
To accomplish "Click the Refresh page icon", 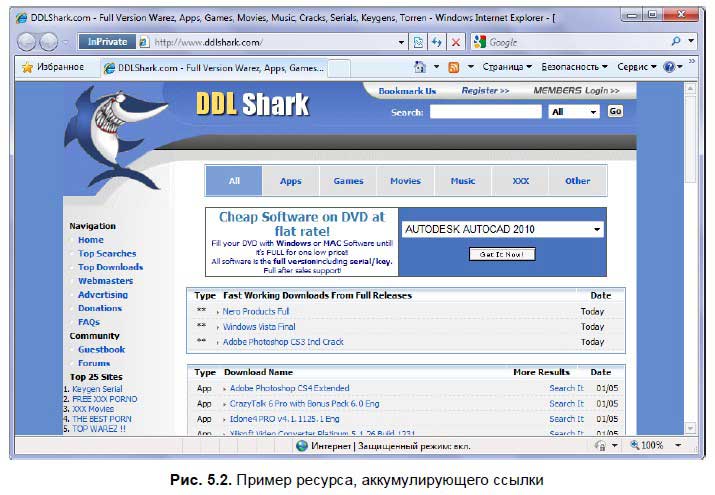I will (437, 42).
